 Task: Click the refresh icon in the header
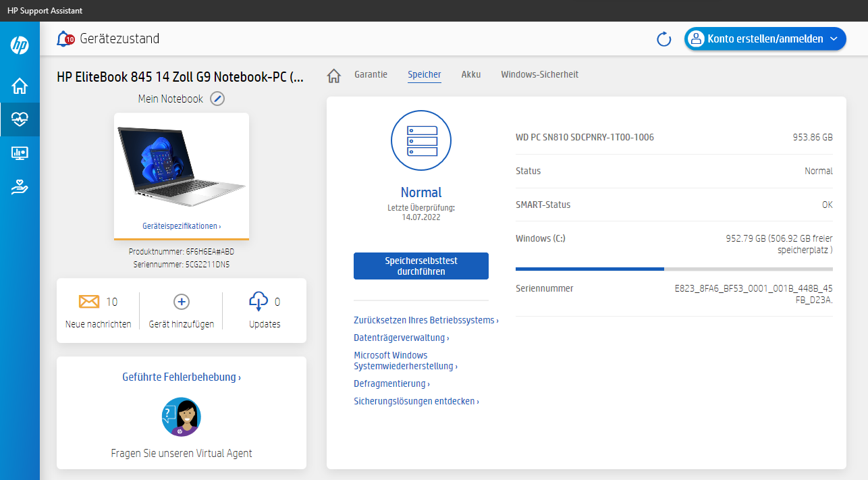coord(664,39)
